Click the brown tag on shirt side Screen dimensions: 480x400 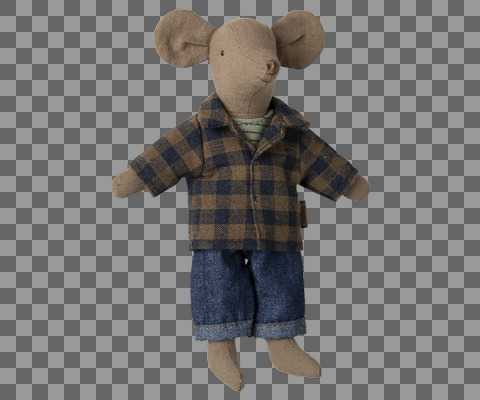pyautogui.click(x=304, y=214)
